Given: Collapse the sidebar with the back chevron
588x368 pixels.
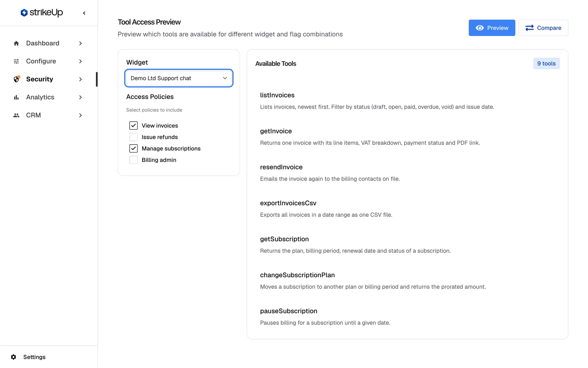Looking at the screenshot, I should [84, 13].
